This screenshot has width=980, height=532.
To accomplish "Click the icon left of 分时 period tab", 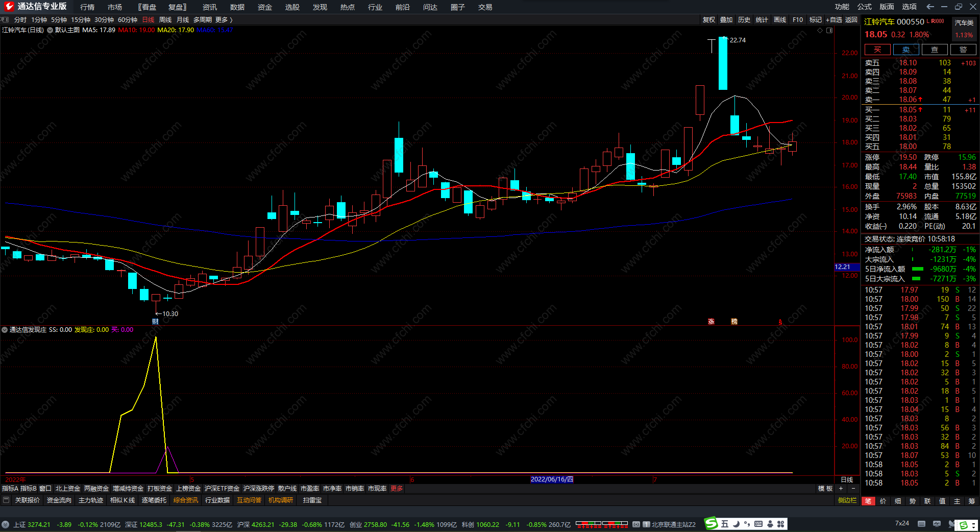I will pos(5,19).
